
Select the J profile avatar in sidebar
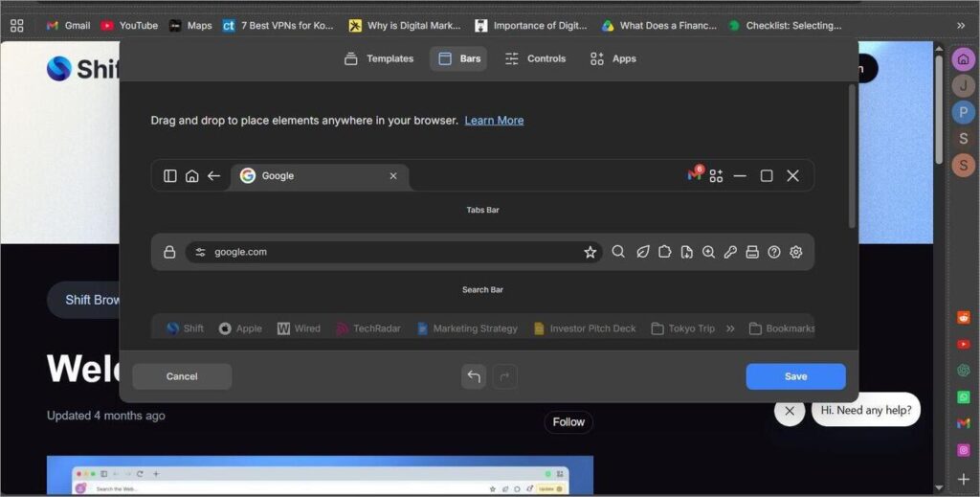(963, 85)
